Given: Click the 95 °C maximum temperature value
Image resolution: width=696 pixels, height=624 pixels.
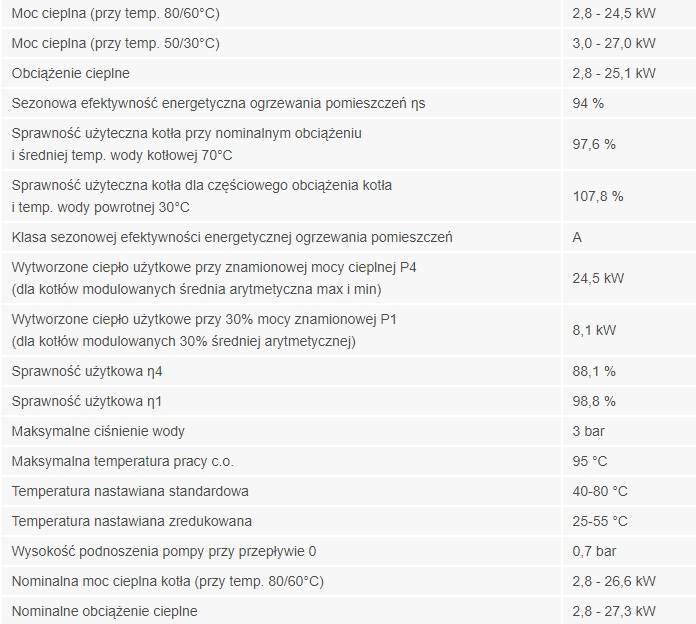Looking at the screenshot, I should coord(589,462).
